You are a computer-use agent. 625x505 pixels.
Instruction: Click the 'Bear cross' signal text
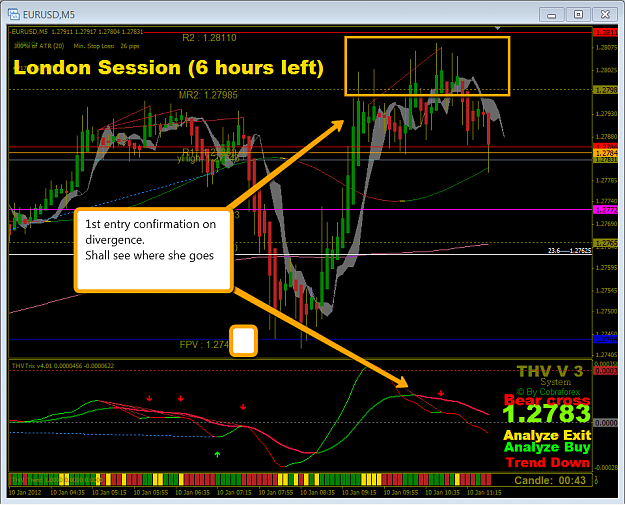pyautogui.click(x=547, y=400)
